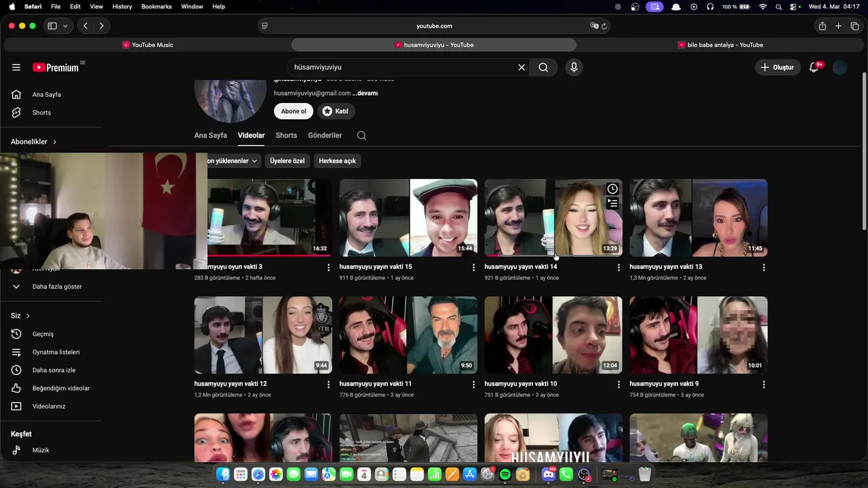Expand channel description via ...devamı
This screenshot has height=488, width=868.
tap(365, 93)
